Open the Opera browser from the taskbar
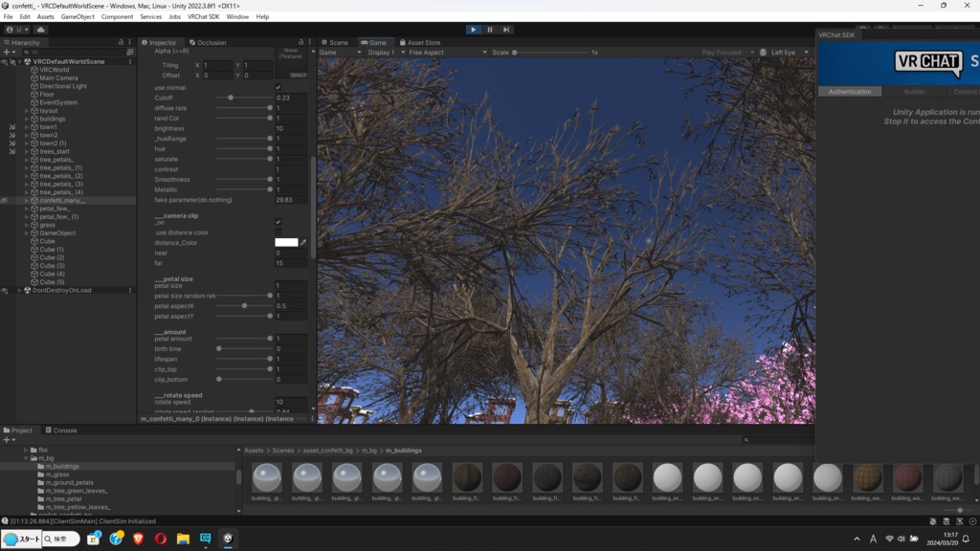980x551 pixels. [161, 539]
